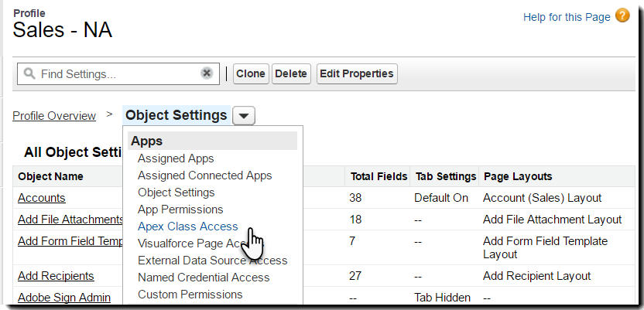Viewport: 644px width, 310px height.
Task: Clear the Find Settings search box
Action: click(x=207, y=73)
